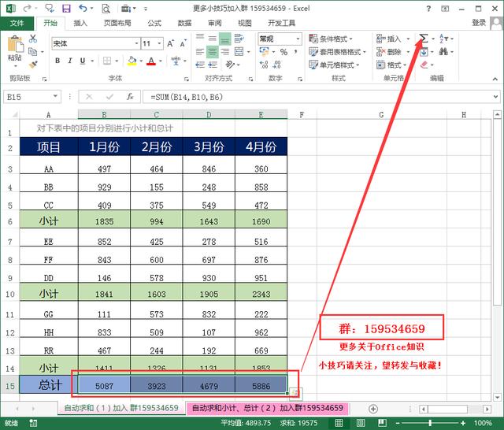Switch to the Insert ribbon tab
Image resolution: width=504 pixels, height=430 pixels.
(x=80, y=23)
